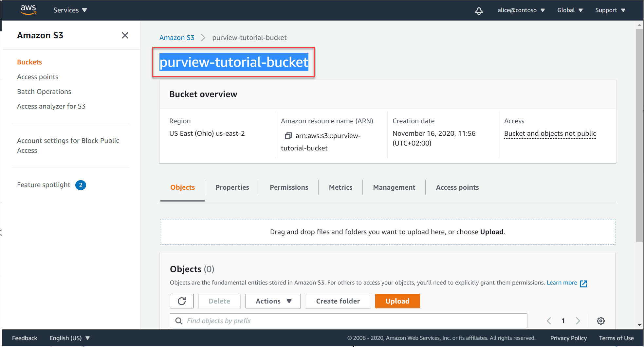644x347 pixels.
Task: Refresh the objects list
Action: coord(182,301)
